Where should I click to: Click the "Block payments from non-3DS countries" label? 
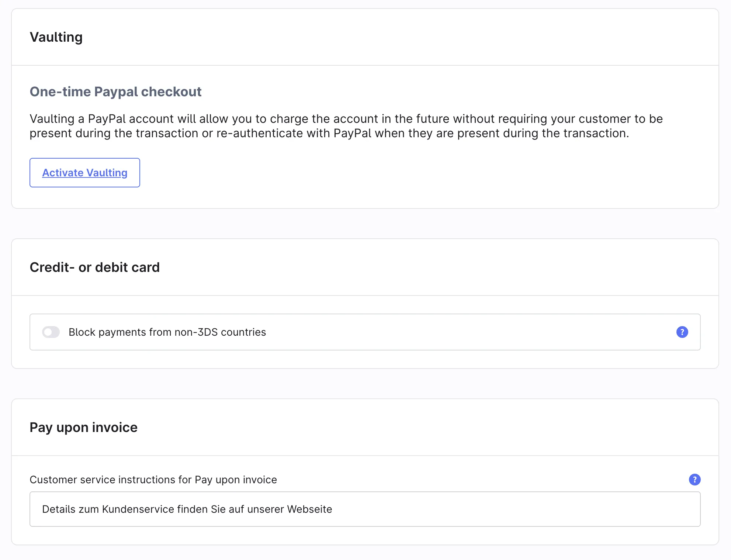tap(167, 332)
